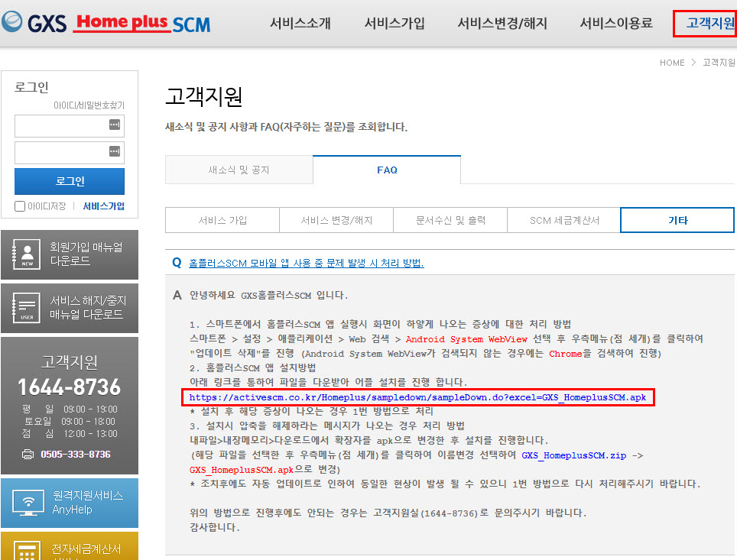
Task: Click the 0505-333-8736 fax number
Action: point(76,455)
